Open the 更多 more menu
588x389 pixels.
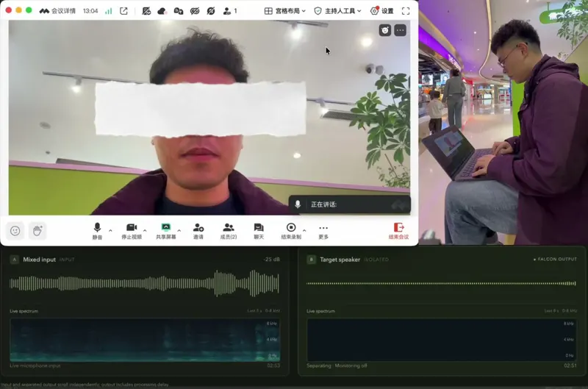coord(323,232)
